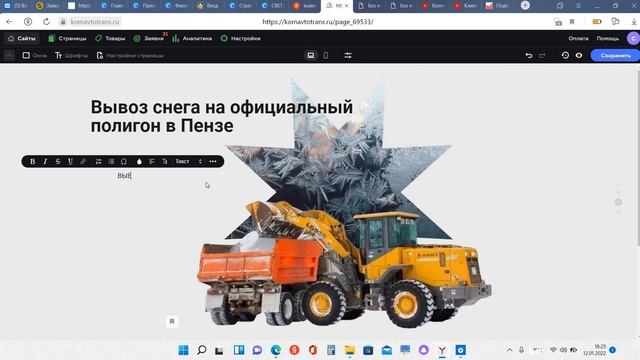
Task: Open the Сайты section
Action: tap(22, 38)
